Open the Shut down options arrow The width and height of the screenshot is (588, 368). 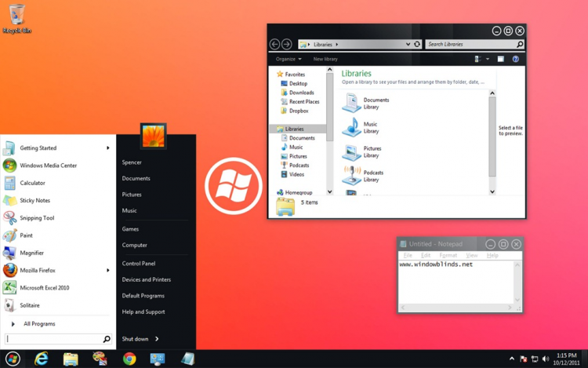click(x=157, y=339)
